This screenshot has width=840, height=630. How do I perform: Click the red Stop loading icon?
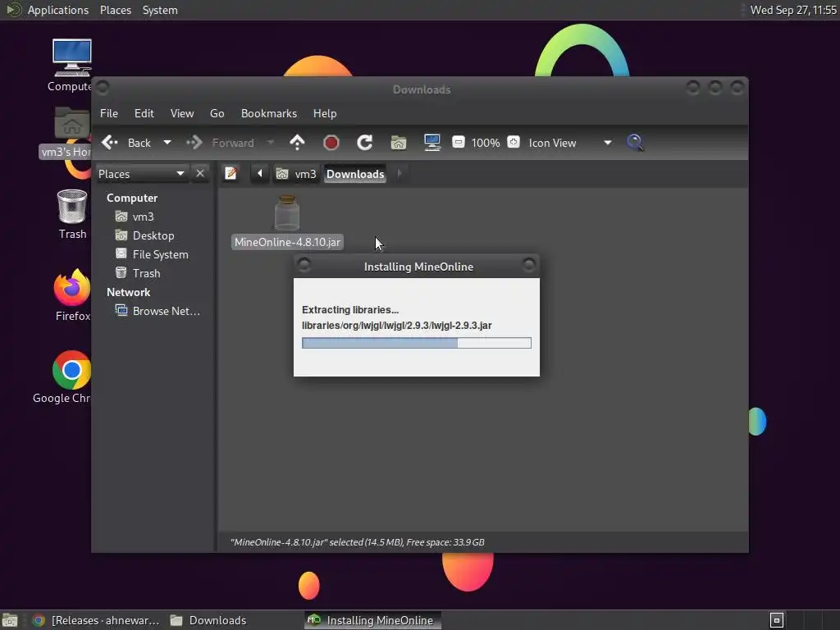click(331, 143)
